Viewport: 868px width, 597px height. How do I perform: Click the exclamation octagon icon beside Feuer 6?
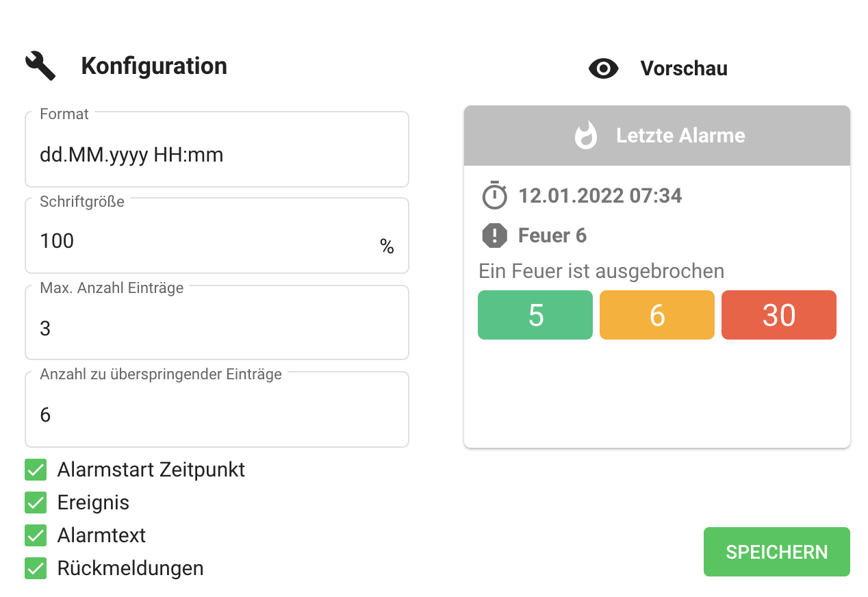pyautogui.click(x=494, y=236)
